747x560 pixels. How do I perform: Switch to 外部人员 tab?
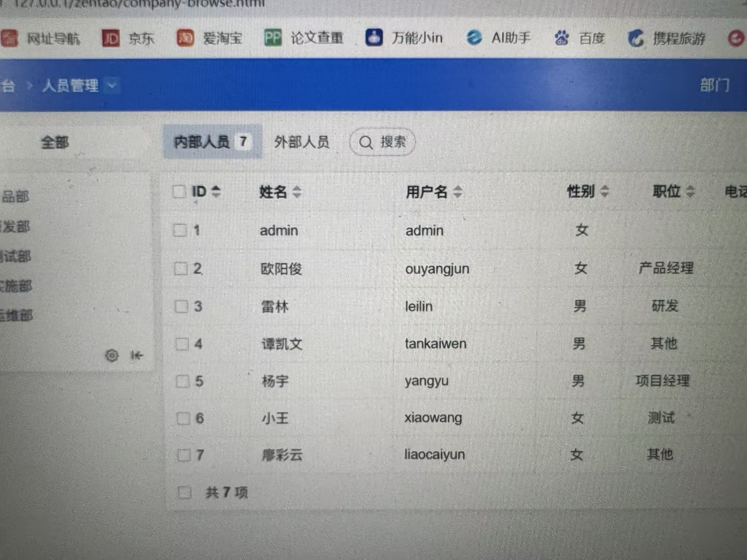point(301,142)
